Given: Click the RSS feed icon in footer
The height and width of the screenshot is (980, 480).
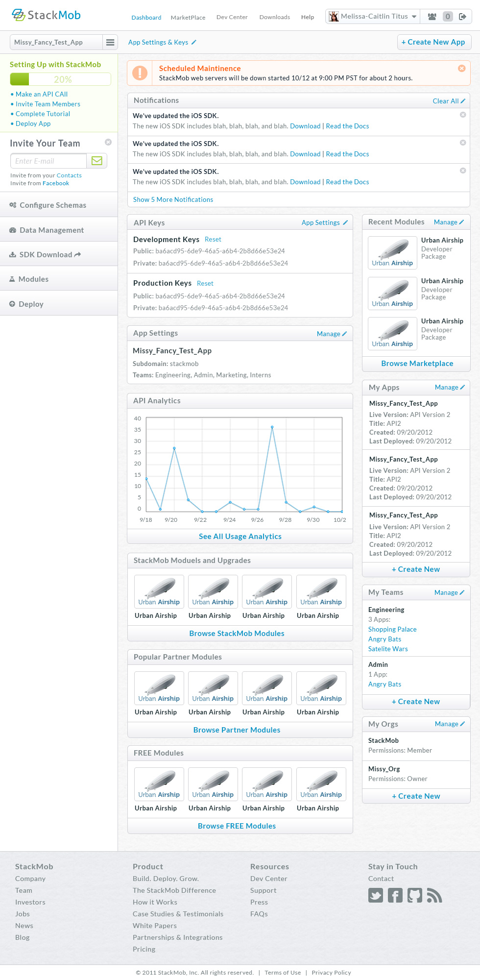Looking at the screenshot, I should coord(434,895).
